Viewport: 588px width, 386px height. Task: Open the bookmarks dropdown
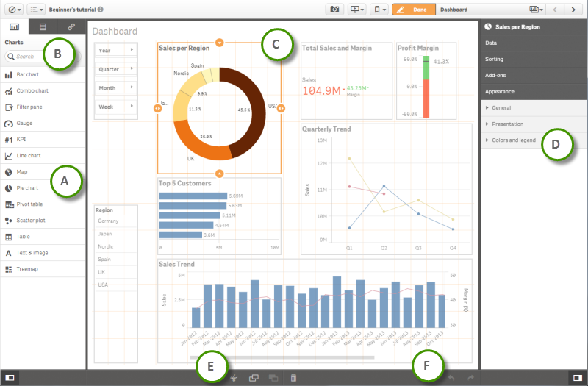point(379,10)
